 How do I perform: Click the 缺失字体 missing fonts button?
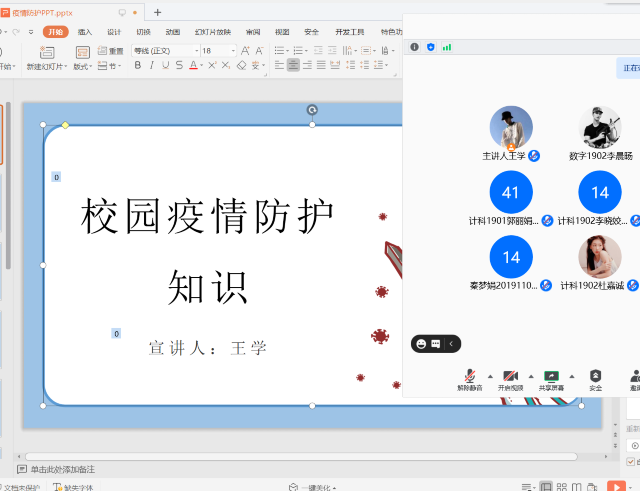click(73, 487)
